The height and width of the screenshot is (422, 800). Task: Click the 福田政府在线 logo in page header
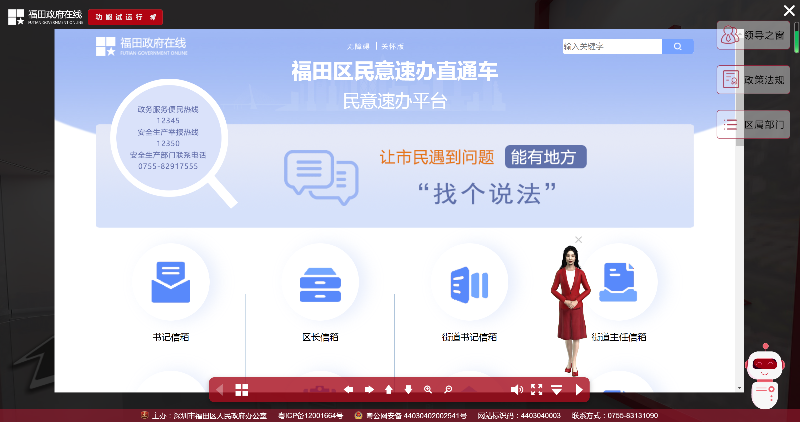pyautogui.click(x=141, y=46)
